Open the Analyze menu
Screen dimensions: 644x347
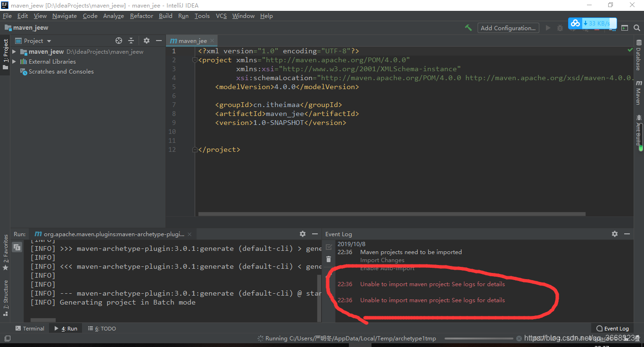point(114,16)
